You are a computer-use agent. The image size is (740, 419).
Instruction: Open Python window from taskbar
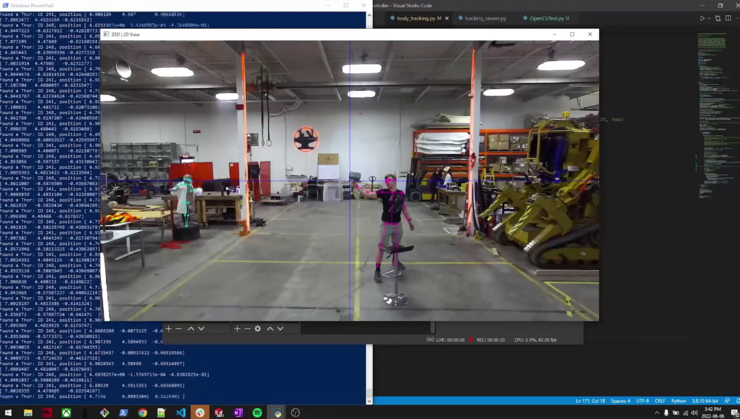pos(277,413)
